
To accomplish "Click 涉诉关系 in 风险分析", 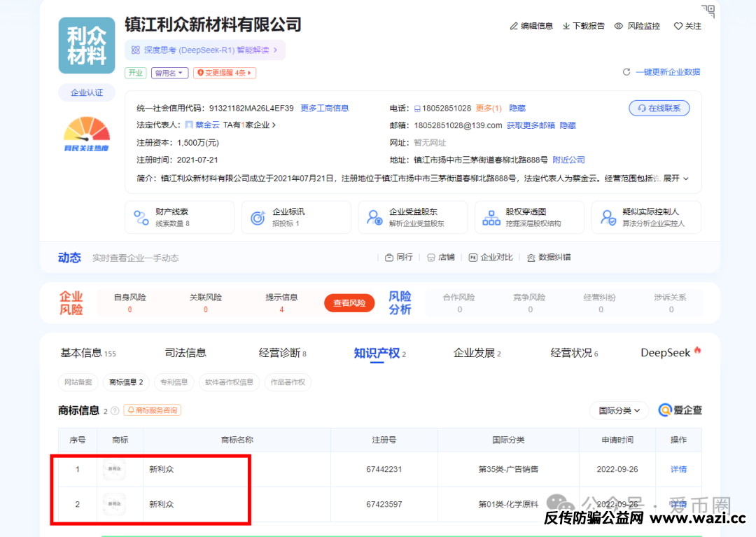I will 670,303.
